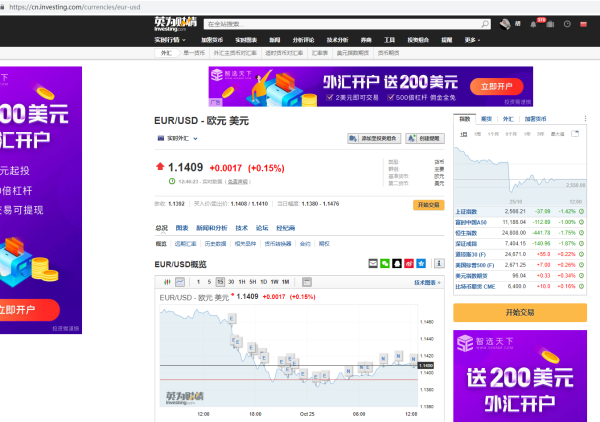This screenshot has width=600, height=422.
Task: Open the notifications bell with the red badge
Action: pos(533,24)
